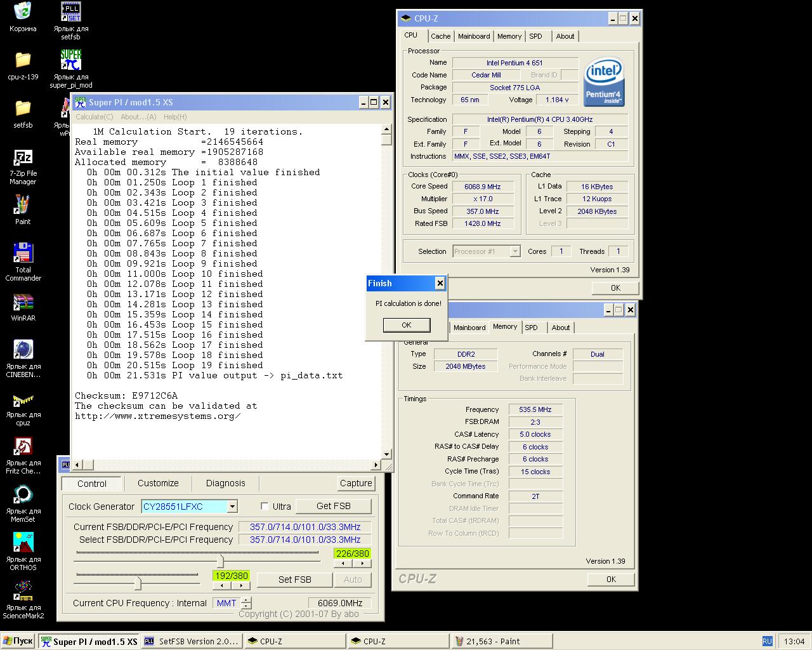Switch to Super PI taskbar button
Image resolution: width=812 pixels, height=650 pixels.
89,642
